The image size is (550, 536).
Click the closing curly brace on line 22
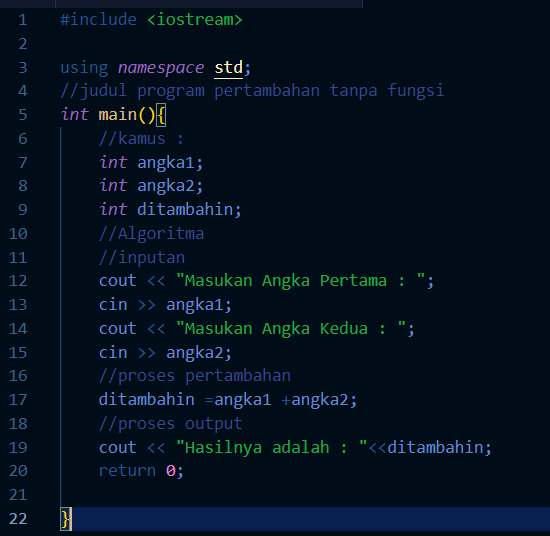tap(66, 519)
